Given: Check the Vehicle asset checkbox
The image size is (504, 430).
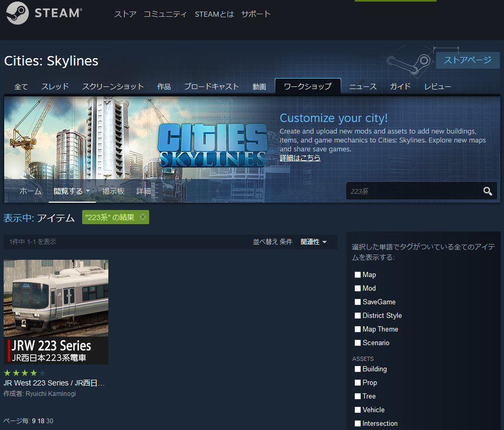Looking at the screenshot, I should click(357, 410).
